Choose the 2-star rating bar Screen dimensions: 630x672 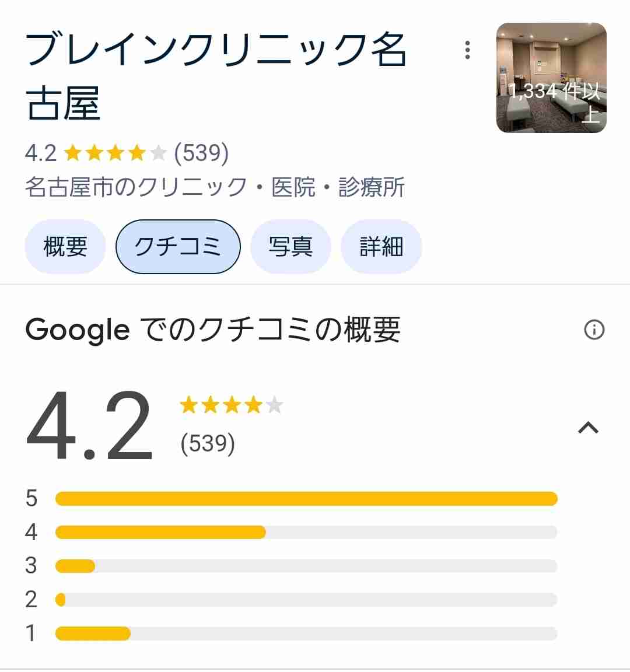pyautogui.click(x=306, y=600)
